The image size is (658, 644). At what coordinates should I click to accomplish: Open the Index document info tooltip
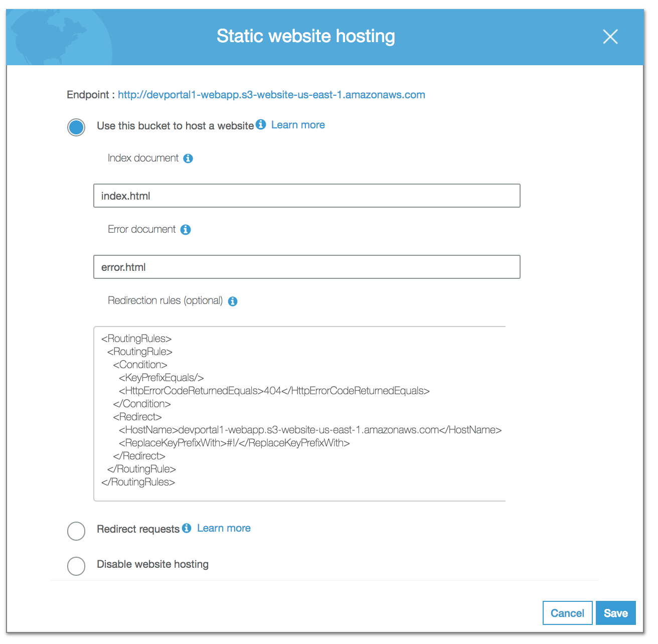pos(188,158)
